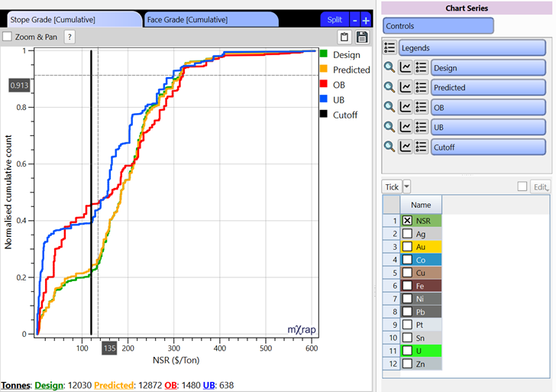
Task: Open the dropdown arrow next to Tick
Action: coord(407,186)
